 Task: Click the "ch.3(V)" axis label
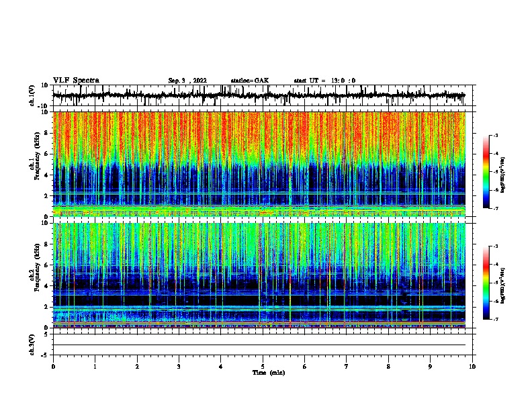point(32,345)
